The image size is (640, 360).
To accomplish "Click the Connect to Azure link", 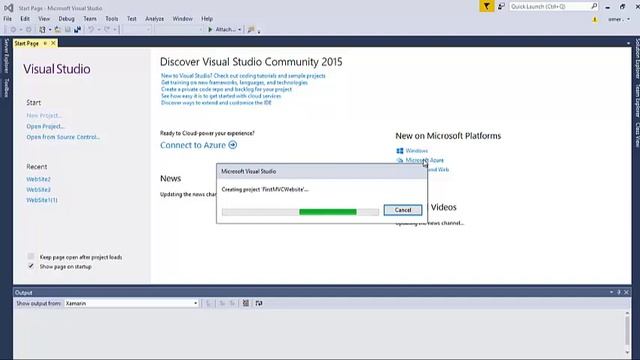I will (193, 145).
